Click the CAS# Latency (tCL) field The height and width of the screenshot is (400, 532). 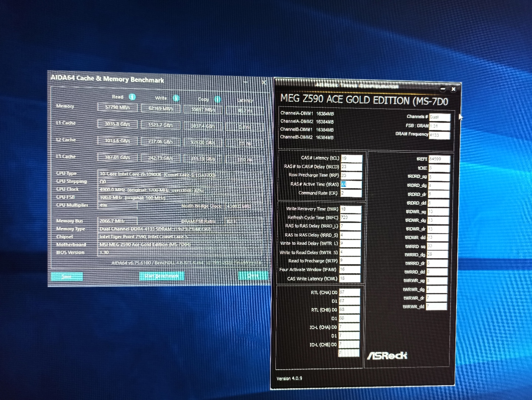click(351, 158)
